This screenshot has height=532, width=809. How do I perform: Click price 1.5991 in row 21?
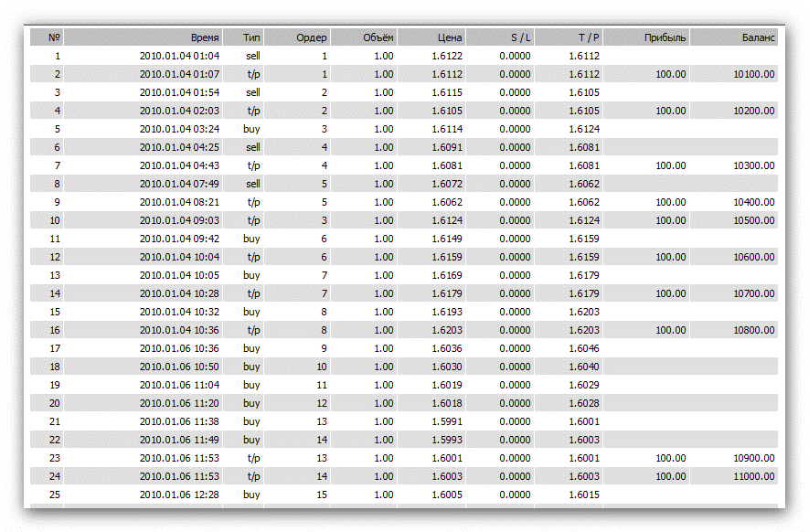[x=447, y=421]
